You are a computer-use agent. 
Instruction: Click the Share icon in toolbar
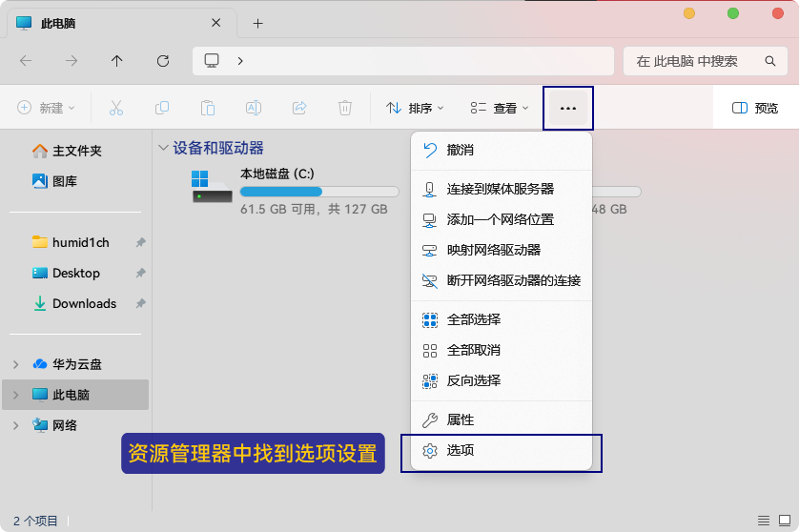click(299, 108)
